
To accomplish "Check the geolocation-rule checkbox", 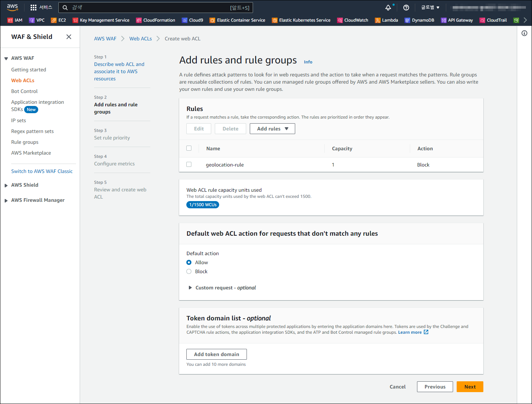I will 189,164.
